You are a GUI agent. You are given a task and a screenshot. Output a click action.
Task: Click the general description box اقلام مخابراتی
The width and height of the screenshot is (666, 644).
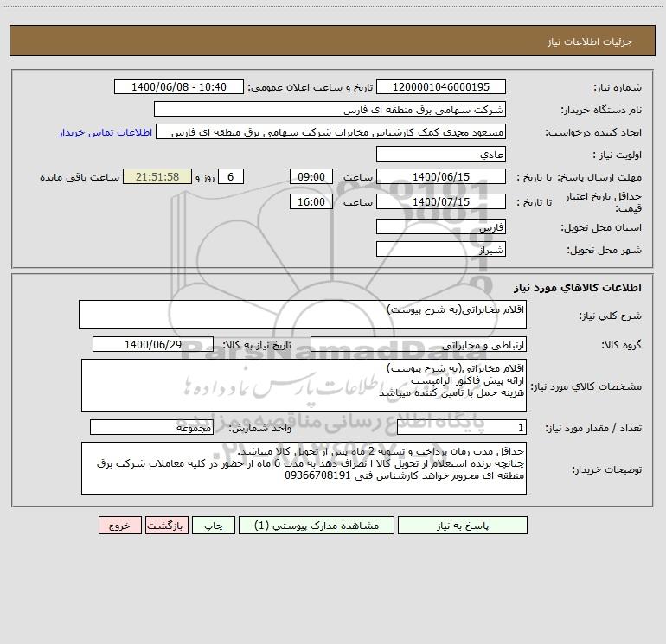(303, 315)
